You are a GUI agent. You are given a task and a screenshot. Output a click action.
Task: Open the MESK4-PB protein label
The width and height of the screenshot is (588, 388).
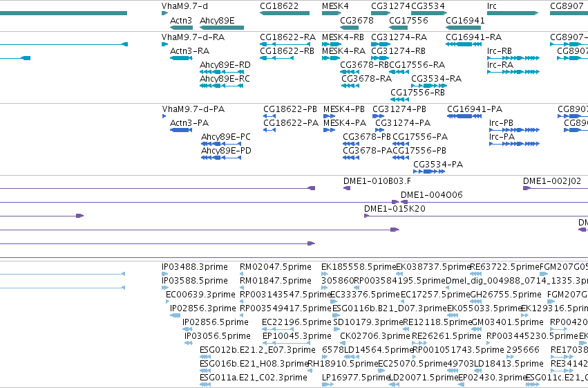[344, 109]
